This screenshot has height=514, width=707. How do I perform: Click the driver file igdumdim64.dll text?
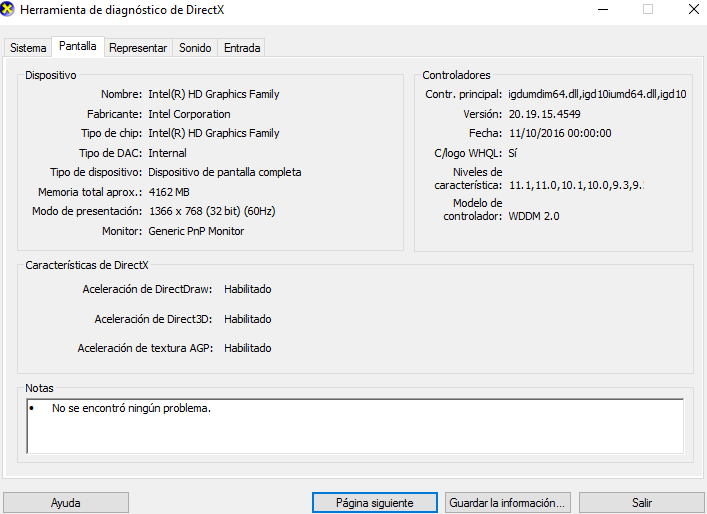tap(597, 94)
